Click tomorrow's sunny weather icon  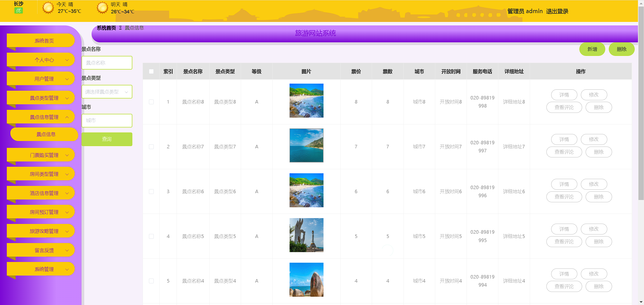pos(102,8)
